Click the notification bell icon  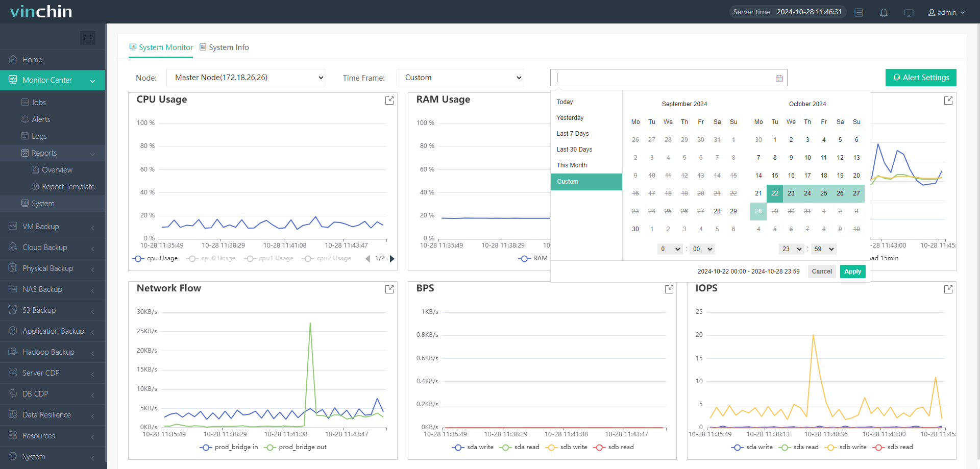[884, 13]
